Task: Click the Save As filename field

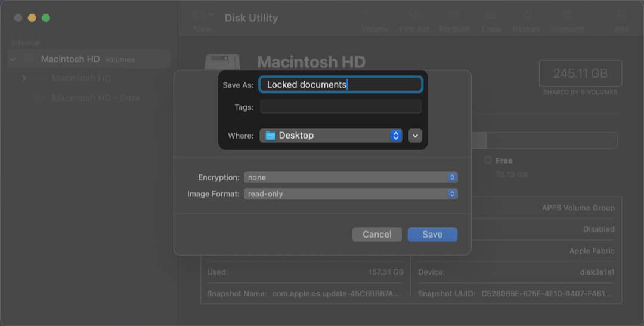Action: click(x=340, y=84)
